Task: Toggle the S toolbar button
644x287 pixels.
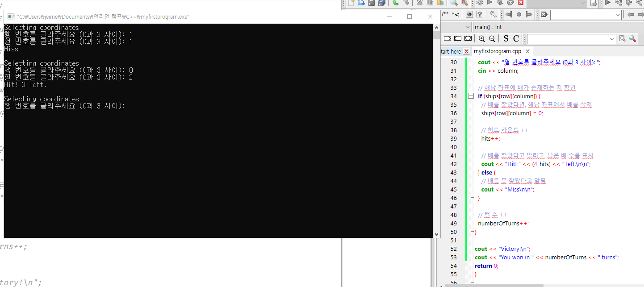Action: pos(506,39)
